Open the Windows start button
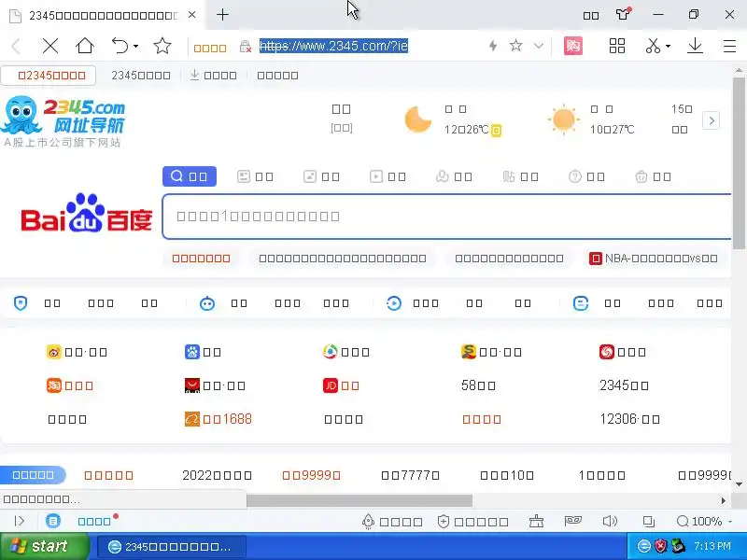 point(44,546)
